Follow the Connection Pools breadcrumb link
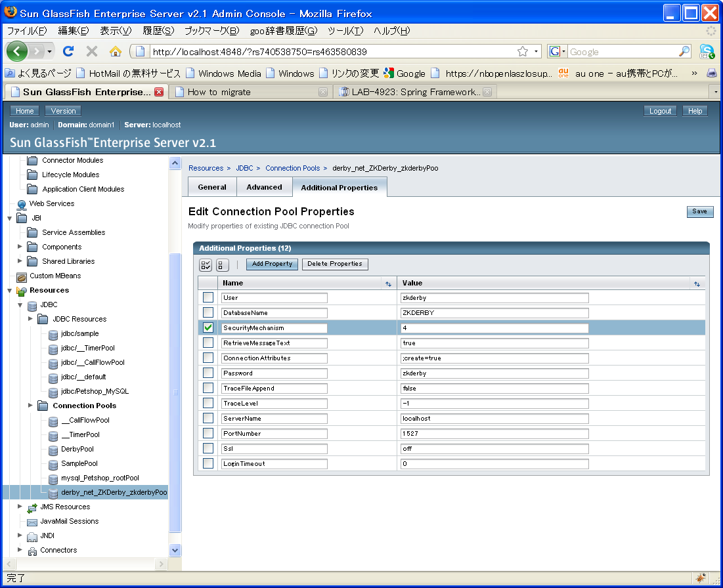 pyautogui.click(x=292, y=168)
